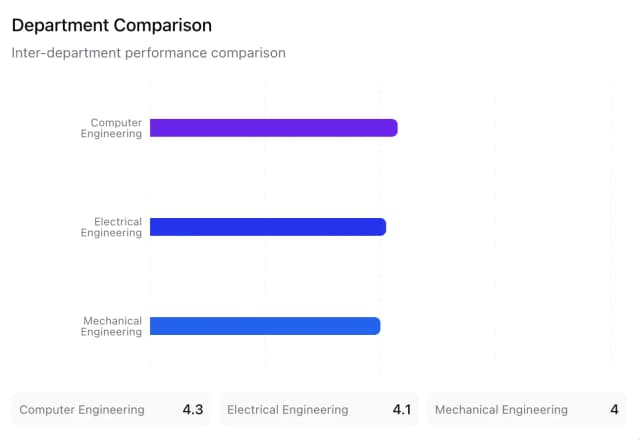Click the Department Comparison heading
This screenshot has height=440, width=640.
pos(112,24)
